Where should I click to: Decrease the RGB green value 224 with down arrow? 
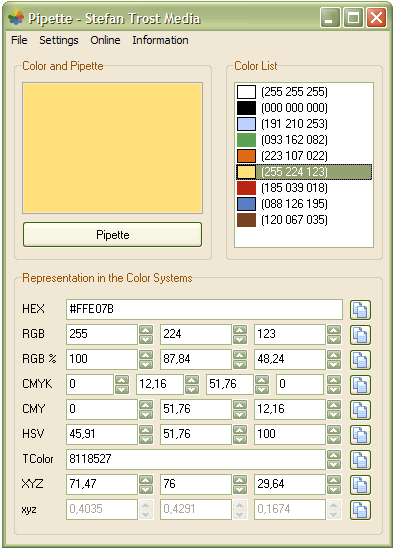pos(240,339)
